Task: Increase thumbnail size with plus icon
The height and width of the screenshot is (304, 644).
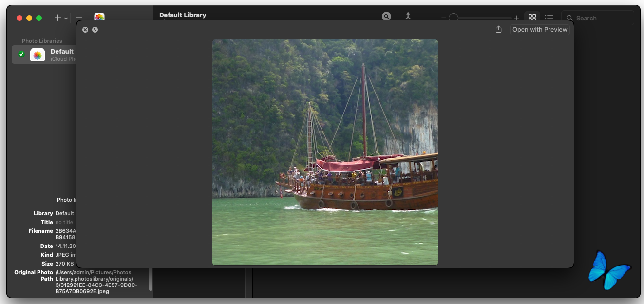Action: (x=516, y=18)
